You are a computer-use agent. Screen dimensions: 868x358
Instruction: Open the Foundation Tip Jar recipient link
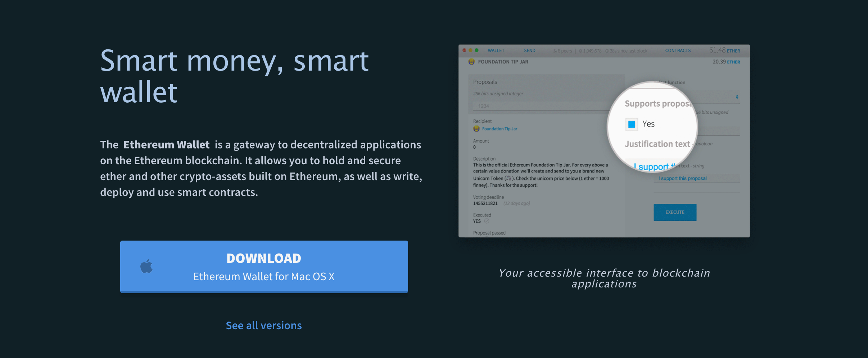(x=499, y=129)
